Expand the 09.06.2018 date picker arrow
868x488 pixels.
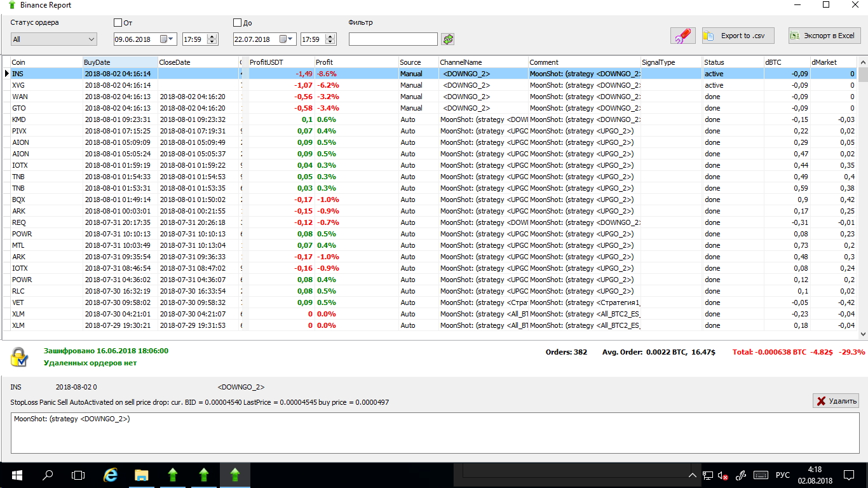(x=172, y=39)
